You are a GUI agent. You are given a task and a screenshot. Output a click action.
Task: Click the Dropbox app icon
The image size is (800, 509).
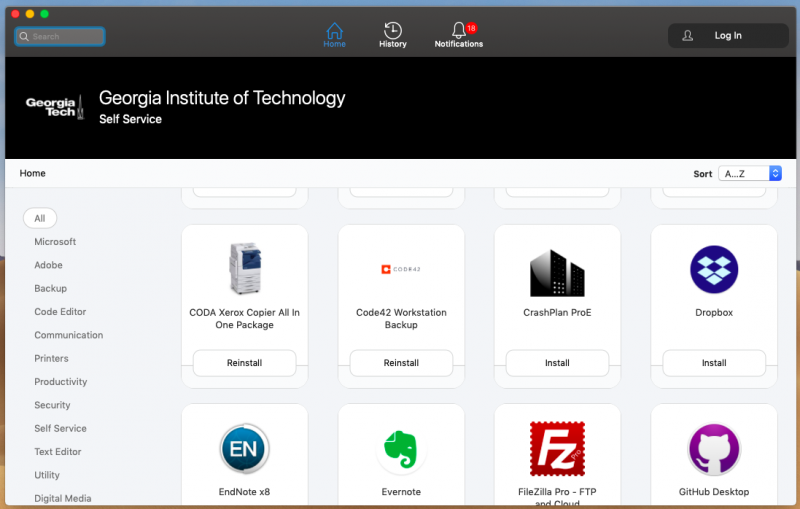[714, 270]
